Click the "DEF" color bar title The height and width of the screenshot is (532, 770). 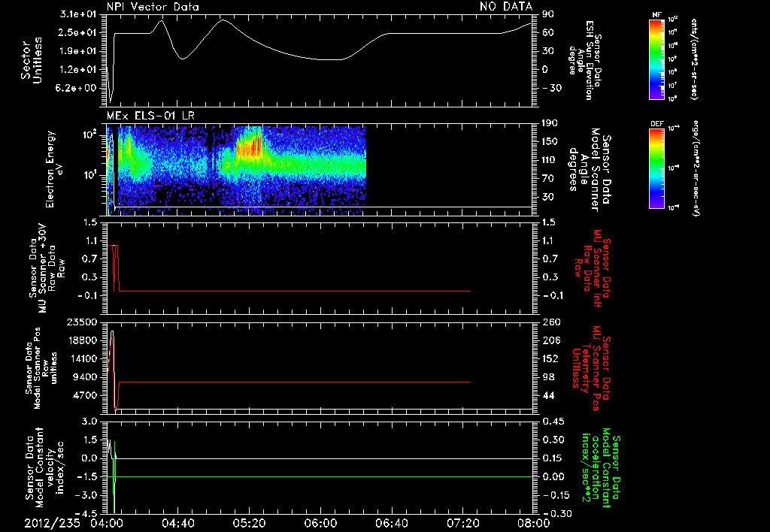tap(656, 124)
